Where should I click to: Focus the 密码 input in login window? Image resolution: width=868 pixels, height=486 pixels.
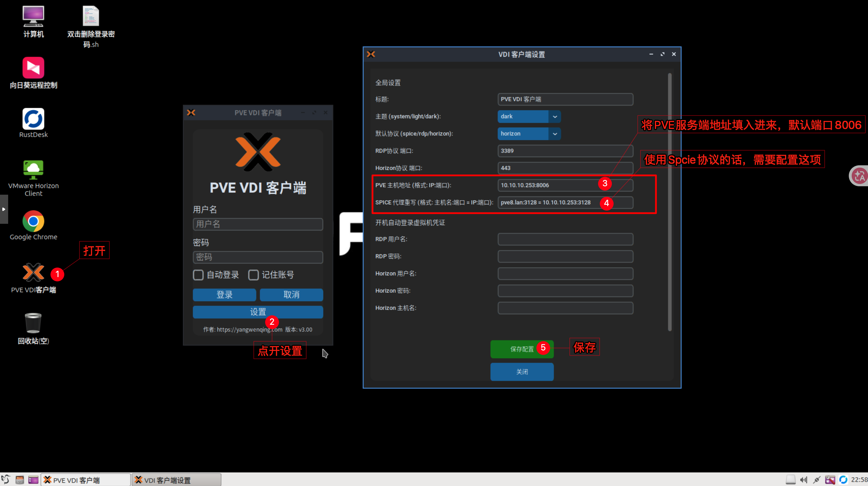pyautogui.click(x=258, y=257)
